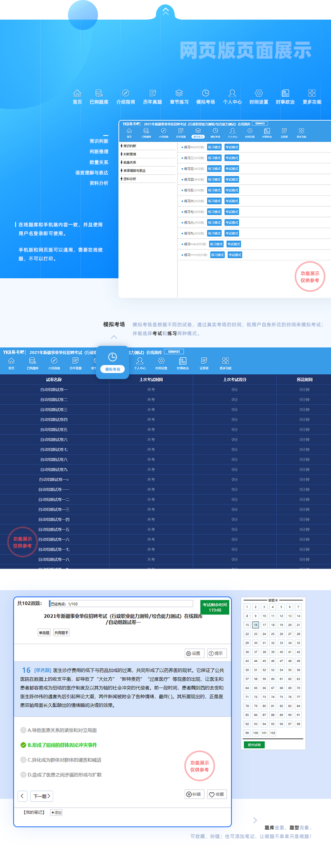Open 更多功能 grid icon in the large top navigation
This screenshot has width=331, height=868.
tap(312, 94)
